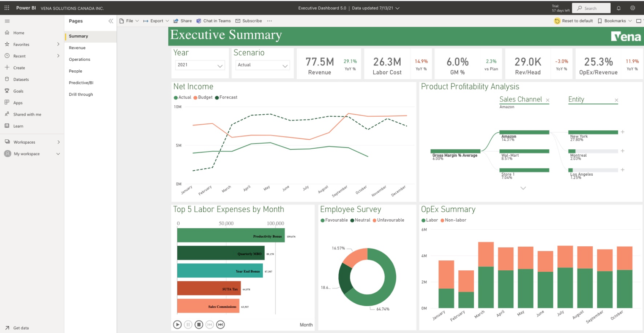Click the stop playback button
Image resolution: width=644 pixels, height=333 pixels.
[x=199, y=325]
